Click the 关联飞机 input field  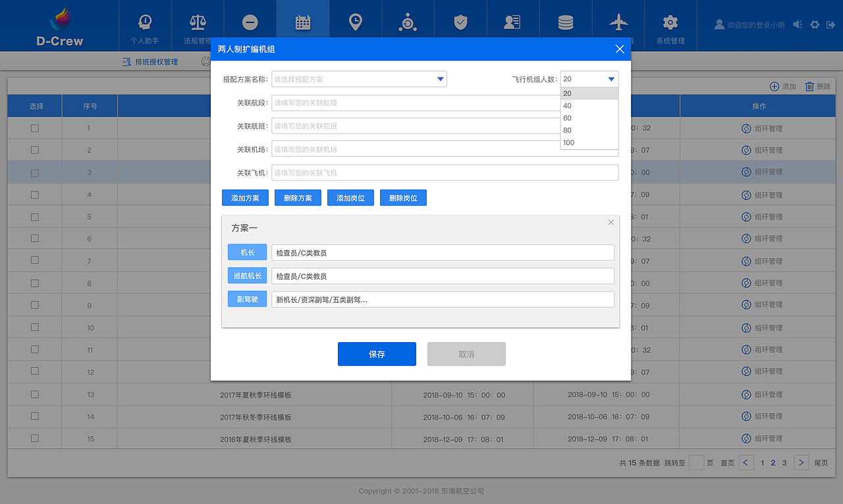(445, 172)
